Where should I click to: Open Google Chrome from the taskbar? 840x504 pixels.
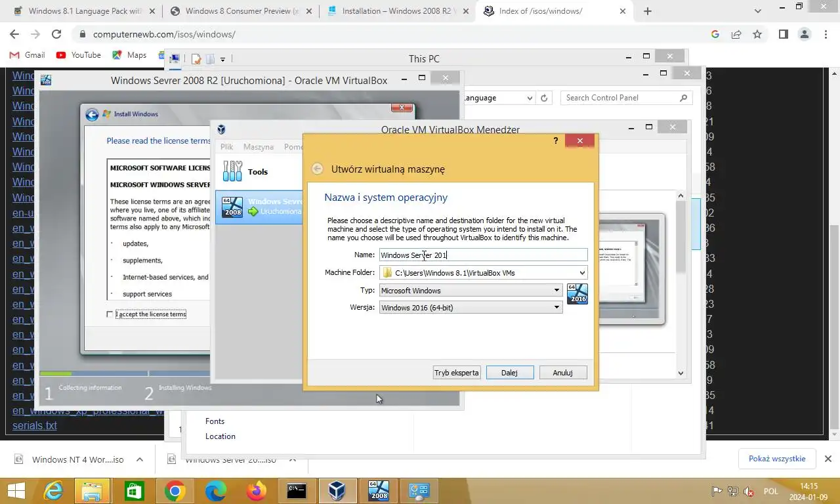pos(175,491)
